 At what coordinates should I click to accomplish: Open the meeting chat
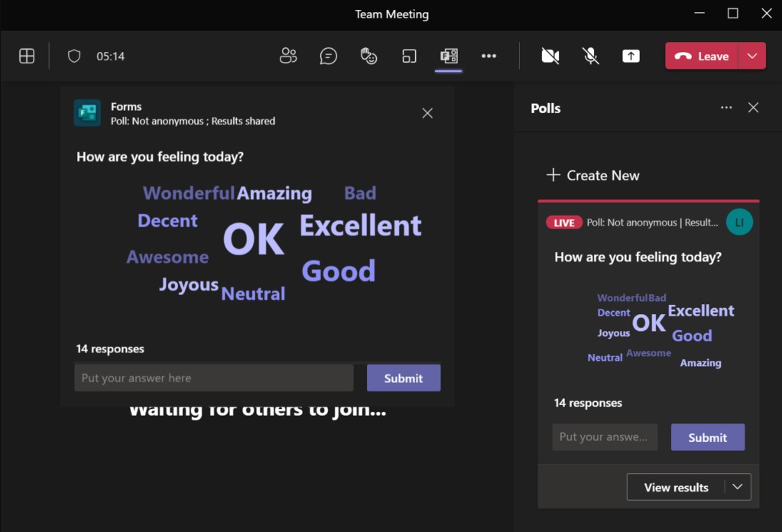tap(329, 56)
